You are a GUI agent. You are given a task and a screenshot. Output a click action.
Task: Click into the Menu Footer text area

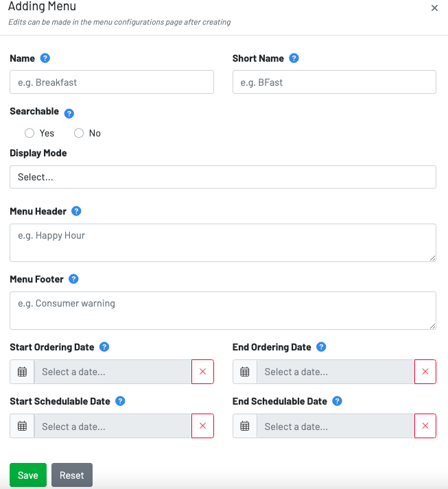[223, 310]
